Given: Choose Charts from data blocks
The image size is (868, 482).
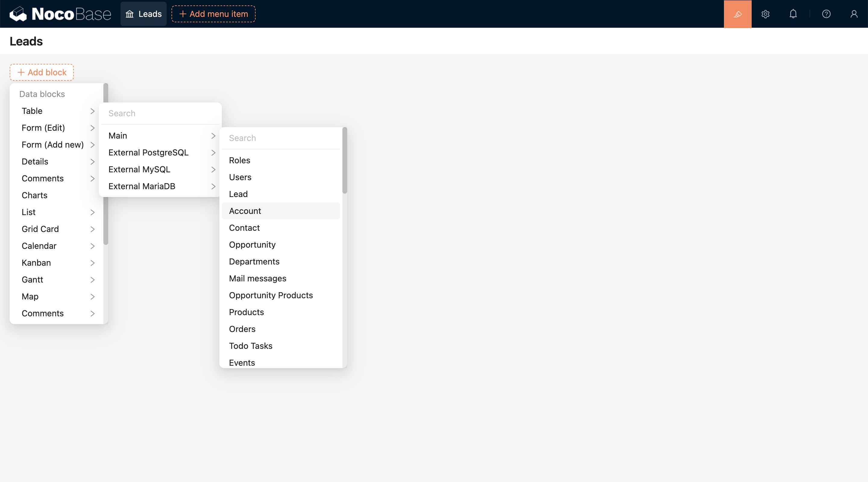Looking at the screenshot, I should 34,195.
